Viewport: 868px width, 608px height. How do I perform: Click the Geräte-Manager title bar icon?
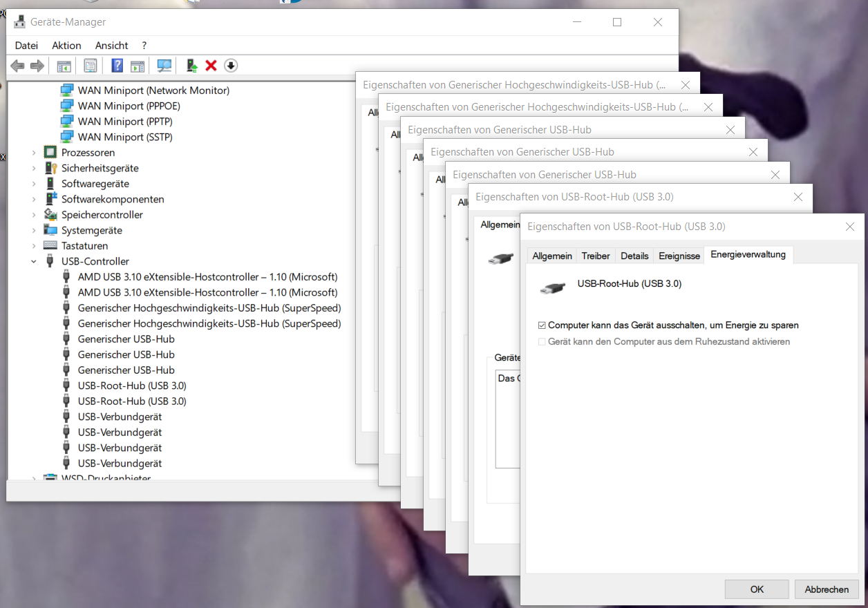click(x=19, y=22)
